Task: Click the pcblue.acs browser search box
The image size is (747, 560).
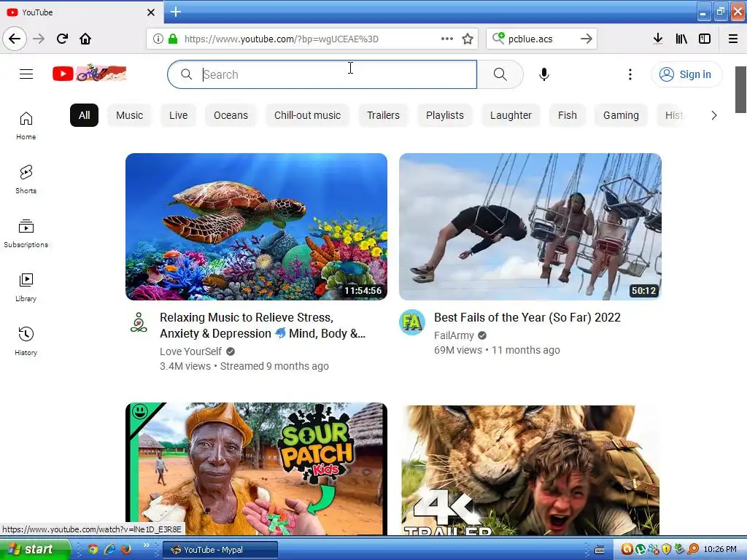Action: [541, 39]
